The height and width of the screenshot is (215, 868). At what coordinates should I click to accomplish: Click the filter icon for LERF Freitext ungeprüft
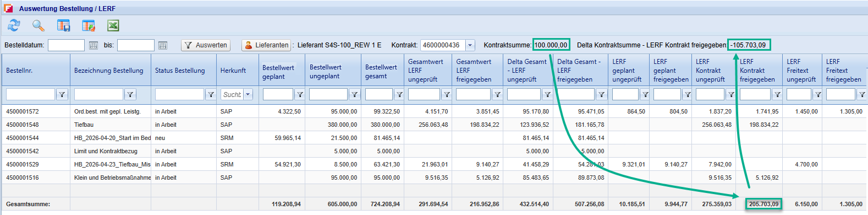817,94
